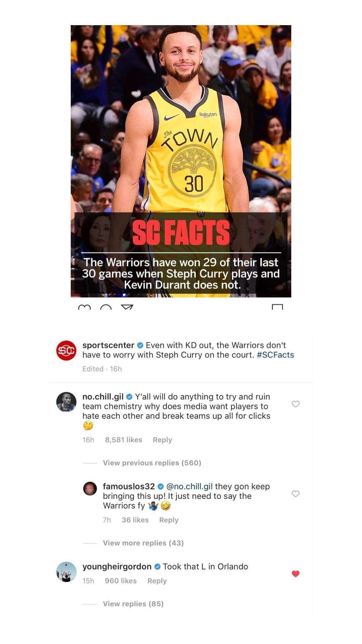
Task: Open sportscenter profile picture
Action: pos(66,350)
